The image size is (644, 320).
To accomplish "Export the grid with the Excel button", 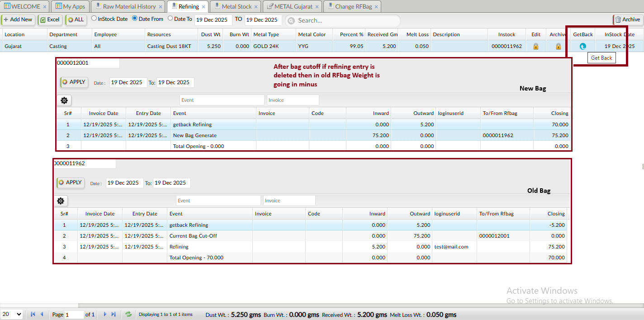I will pyautogui.click(x=50, y=19).
